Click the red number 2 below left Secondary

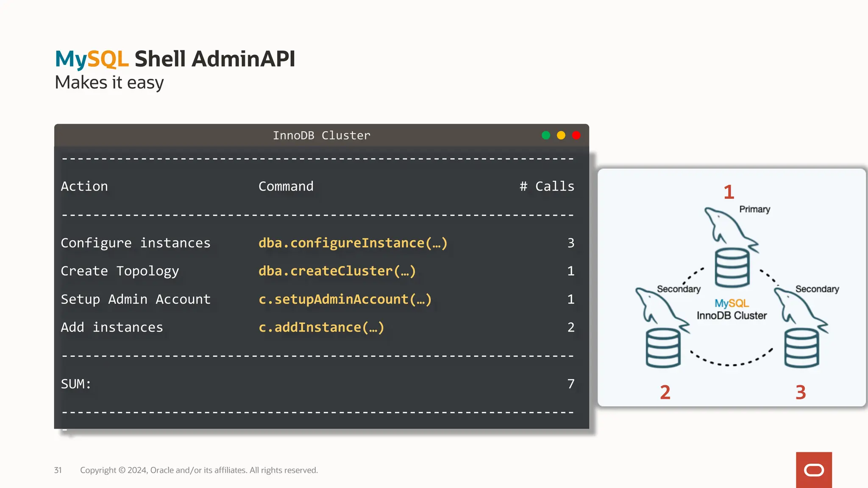665,392
